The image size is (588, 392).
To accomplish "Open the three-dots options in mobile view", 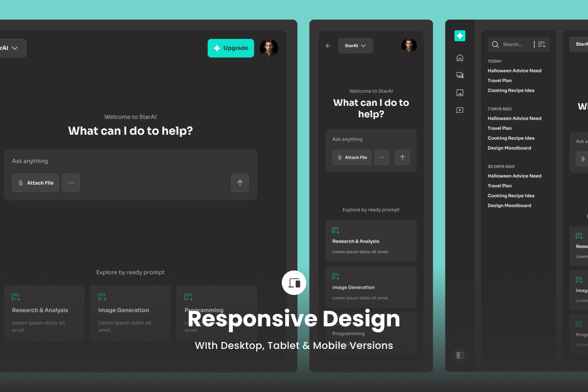I will tap(382, 157).
